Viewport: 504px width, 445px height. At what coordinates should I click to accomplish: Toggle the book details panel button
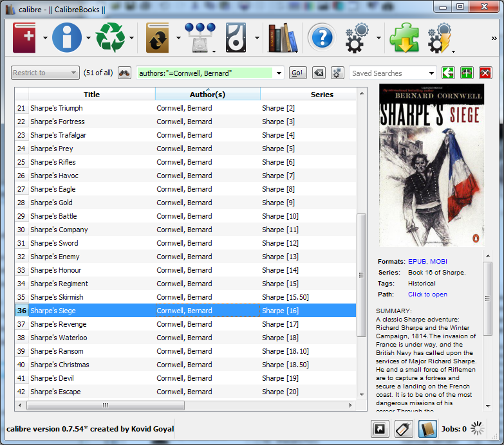(x=427, y=429)
